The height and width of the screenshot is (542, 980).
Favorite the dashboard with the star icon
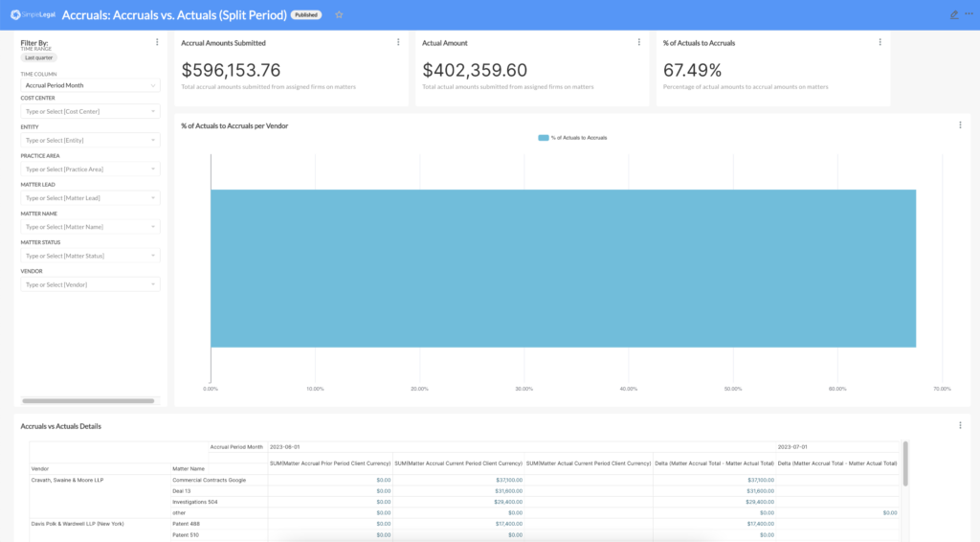click(339, 14)
